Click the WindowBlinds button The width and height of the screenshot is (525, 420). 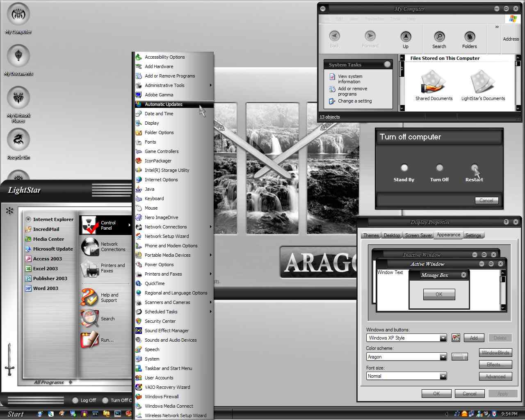(x=495, y=353)
